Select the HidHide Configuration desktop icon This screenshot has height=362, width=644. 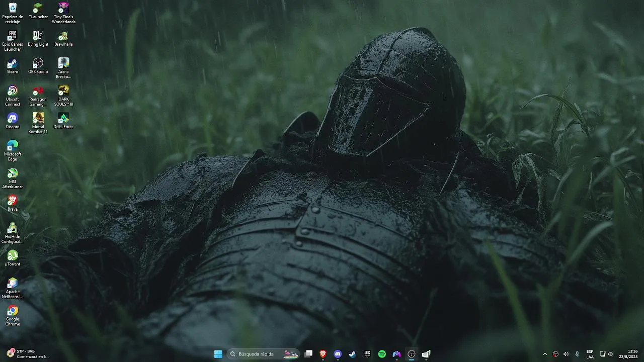point(13,233)
